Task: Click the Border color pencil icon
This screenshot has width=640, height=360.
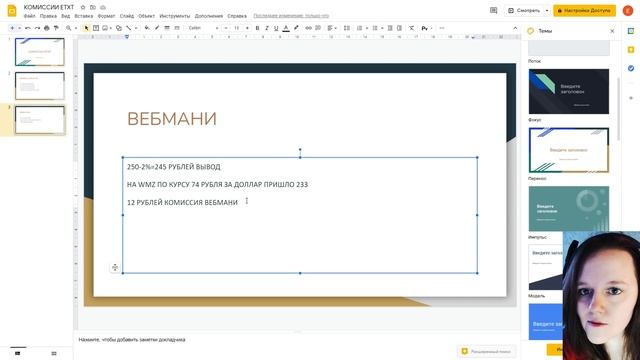Action: 157,28
